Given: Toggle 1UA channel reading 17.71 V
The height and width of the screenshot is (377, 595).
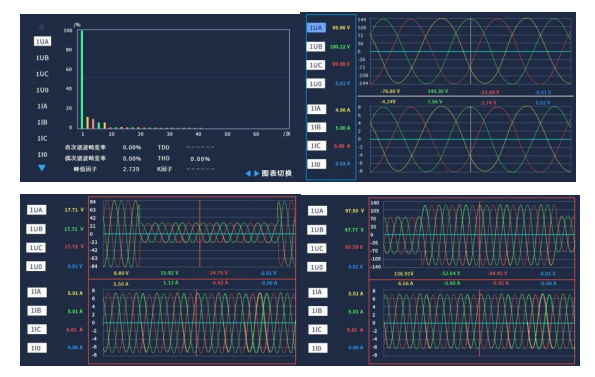Looking at the screenshot, I should pyautogui.click(x=36, y=210).
